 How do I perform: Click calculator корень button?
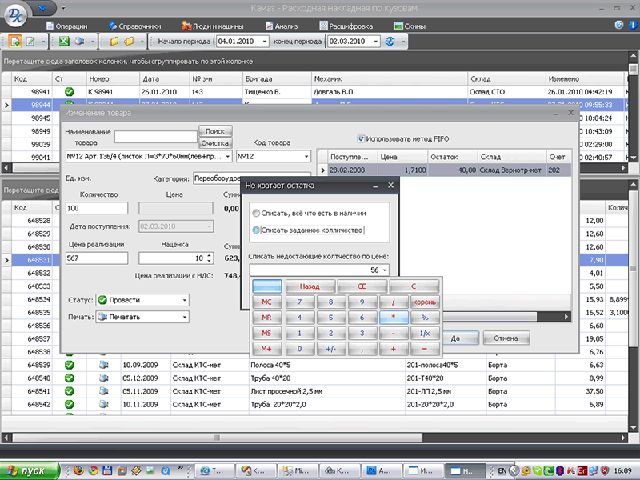(x=425, y=302)
